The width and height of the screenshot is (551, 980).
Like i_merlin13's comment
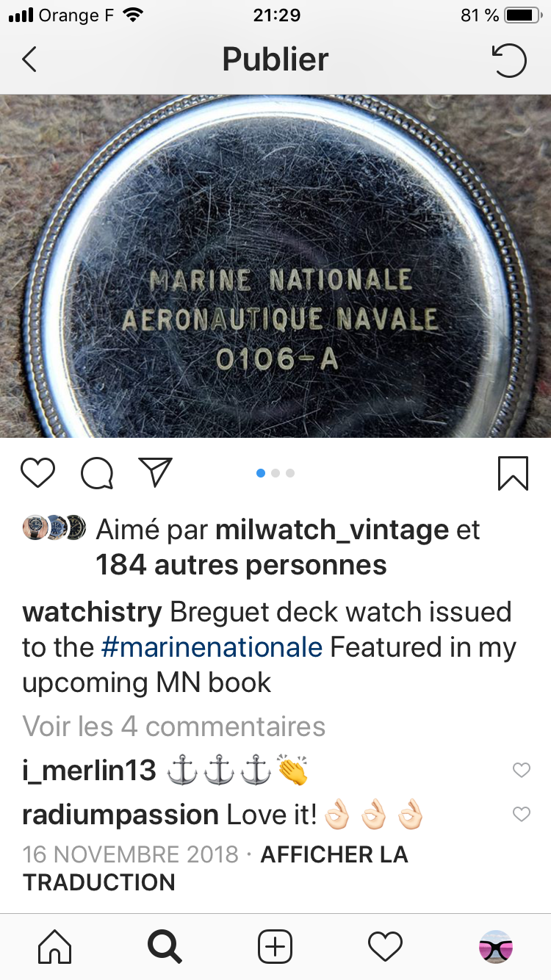pos(521,770)
